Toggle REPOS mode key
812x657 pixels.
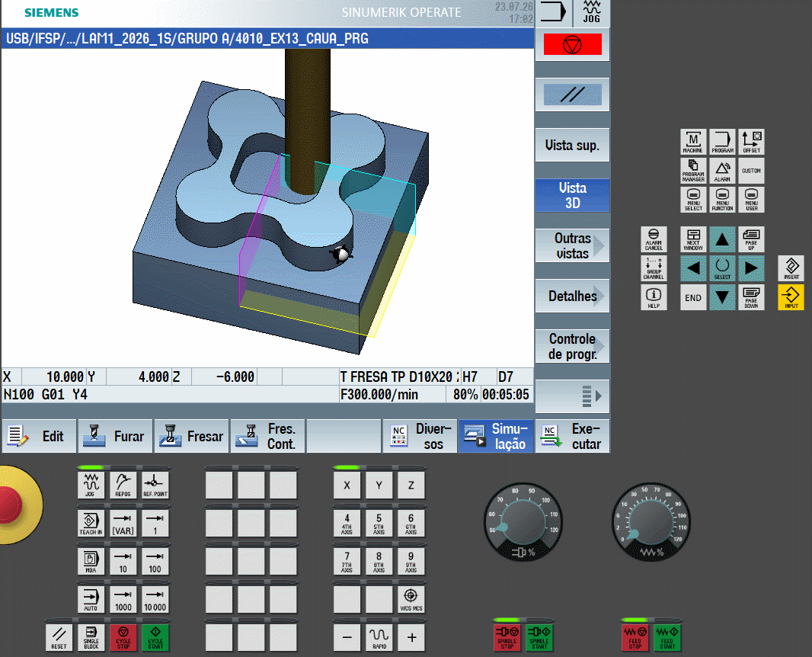click(123, 485)
